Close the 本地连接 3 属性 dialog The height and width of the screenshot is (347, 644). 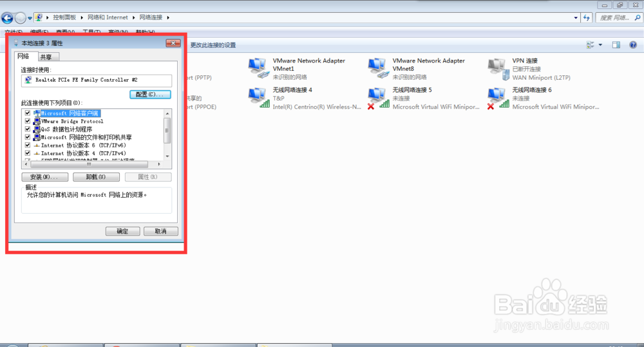pyautogui.click(x=173, y=43)
